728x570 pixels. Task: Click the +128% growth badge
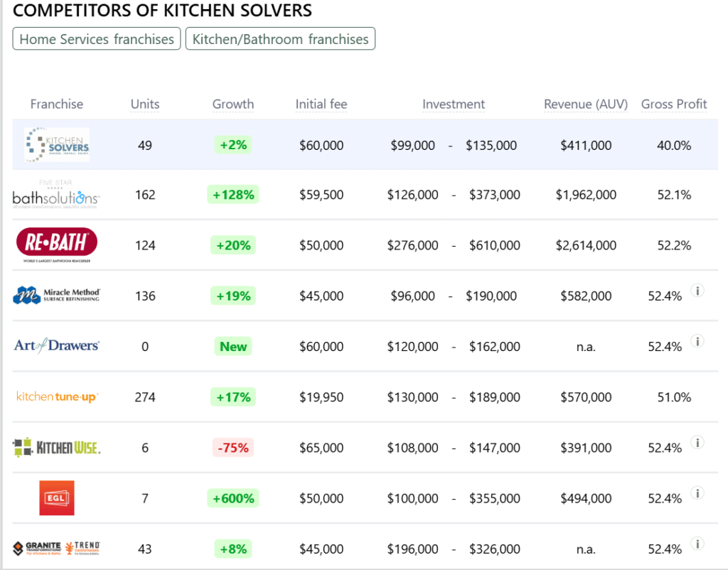(x=233, y=195)
